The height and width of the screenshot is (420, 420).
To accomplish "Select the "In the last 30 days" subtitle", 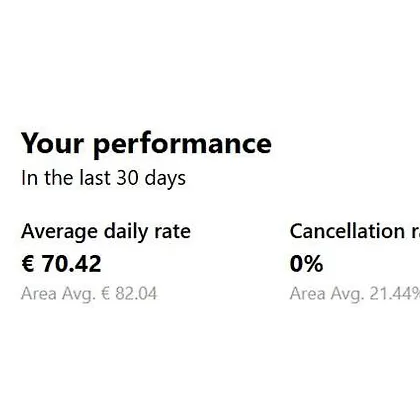I will (x=103, y=178).
